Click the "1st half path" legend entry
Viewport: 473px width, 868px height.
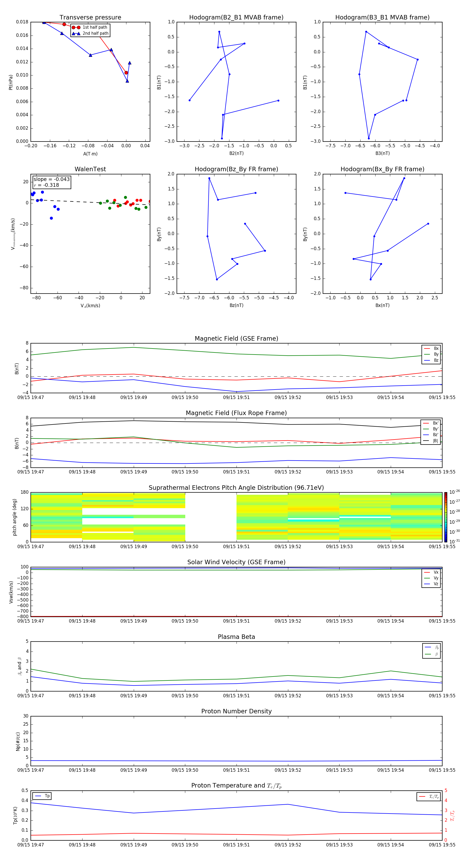pos(90,27)
